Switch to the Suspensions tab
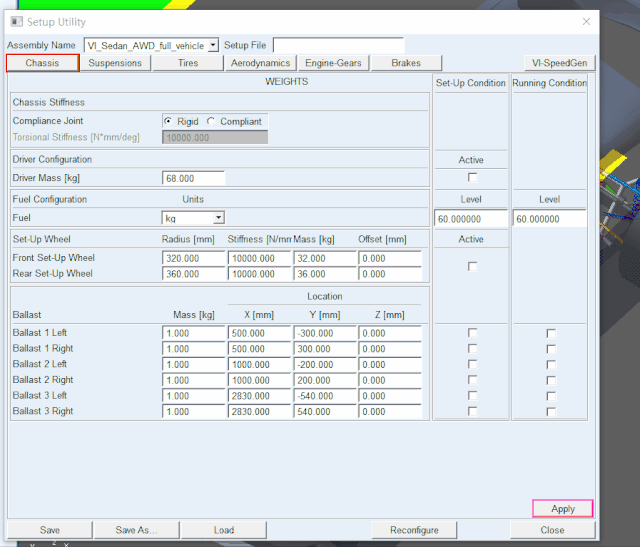 [115, 63]
